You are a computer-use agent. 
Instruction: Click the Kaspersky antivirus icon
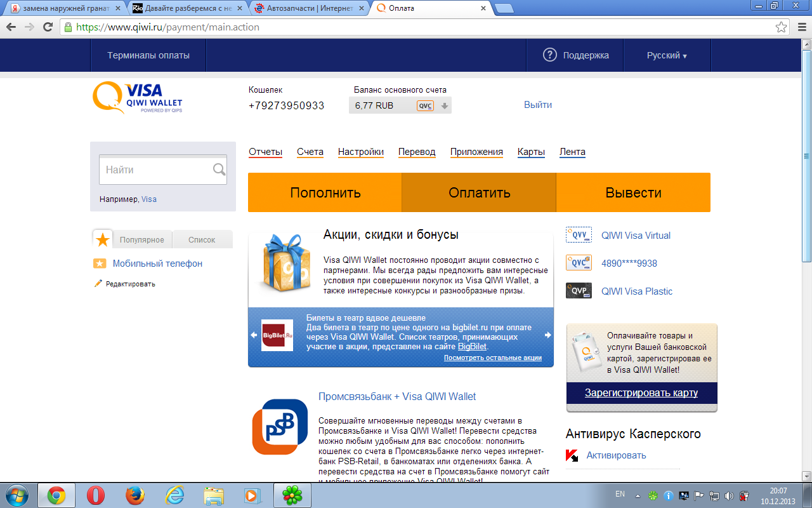click(x=572, y=455)
